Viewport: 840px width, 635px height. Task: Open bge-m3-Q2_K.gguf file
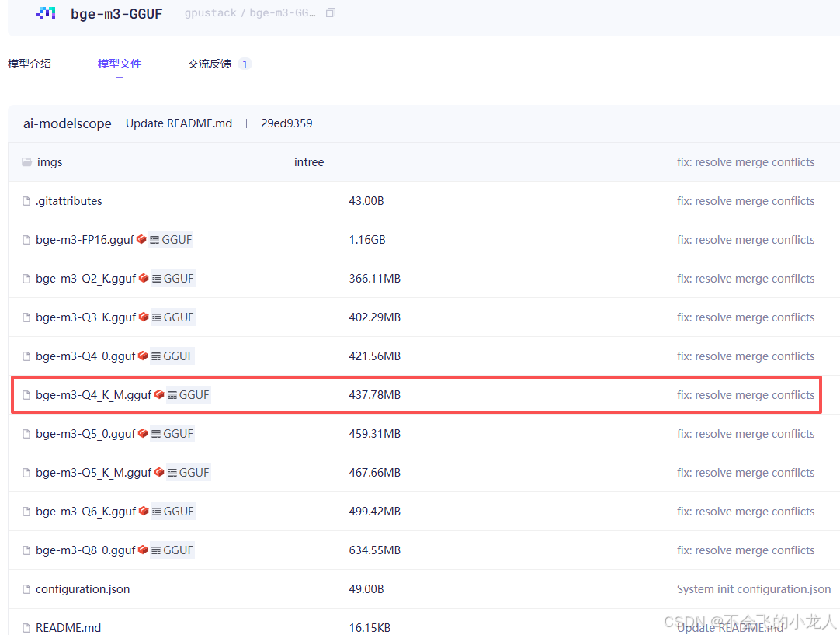[x=85, y=279]
